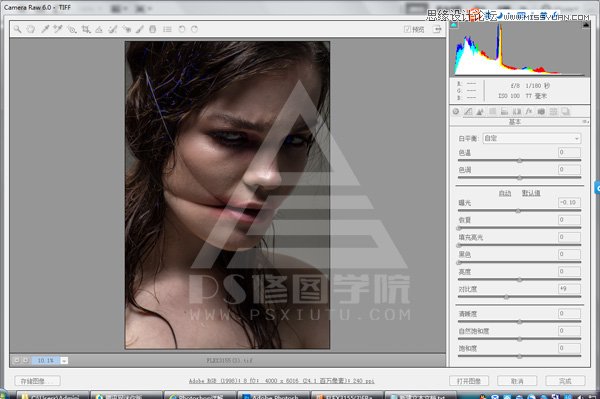Click the 恢复 recovery value field
The height and width of the screenshot is (399, 600).
coord(569,220)
